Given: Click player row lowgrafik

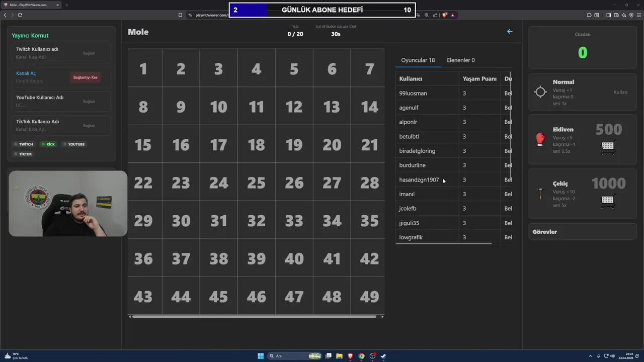Looking at the screenshot, I should click(453, 237).
